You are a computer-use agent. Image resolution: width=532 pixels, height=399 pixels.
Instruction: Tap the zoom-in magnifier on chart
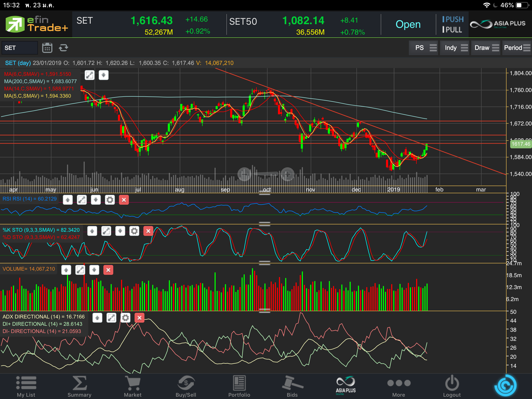(287, 174)
